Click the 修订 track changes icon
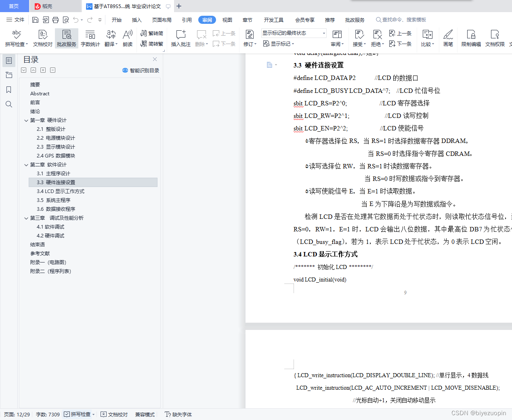 (250, 35)
